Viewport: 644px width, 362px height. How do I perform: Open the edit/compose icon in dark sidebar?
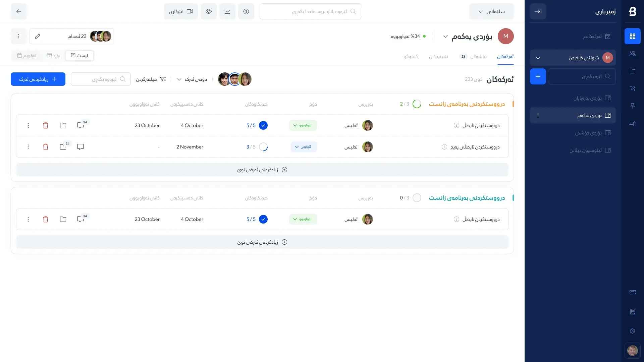(x=633, y=88)
